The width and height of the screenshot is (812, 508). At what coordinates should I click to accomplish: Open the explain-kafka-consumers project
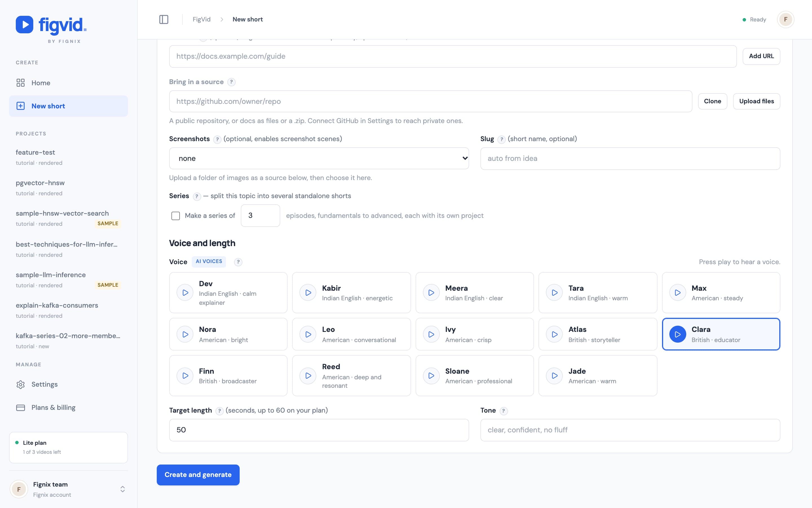[x=69, y=310]
